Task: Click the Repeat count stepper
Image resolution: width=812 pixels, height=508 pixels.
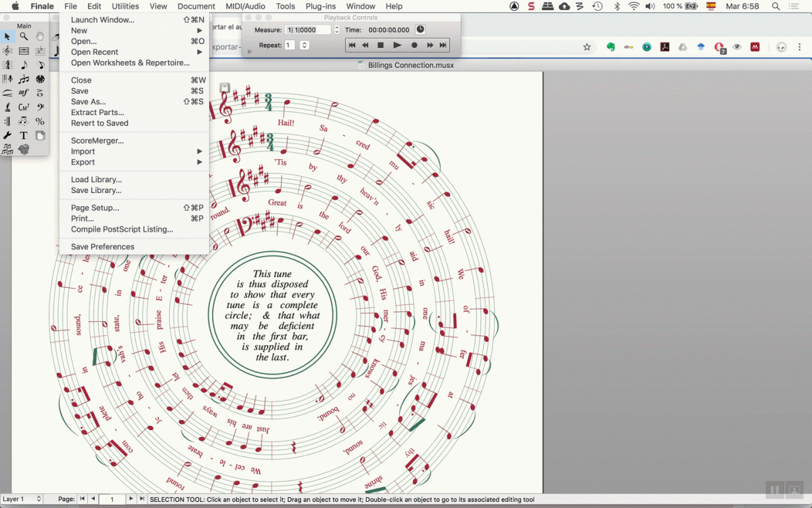Action: pyautogui.click(x=304, y=45)
